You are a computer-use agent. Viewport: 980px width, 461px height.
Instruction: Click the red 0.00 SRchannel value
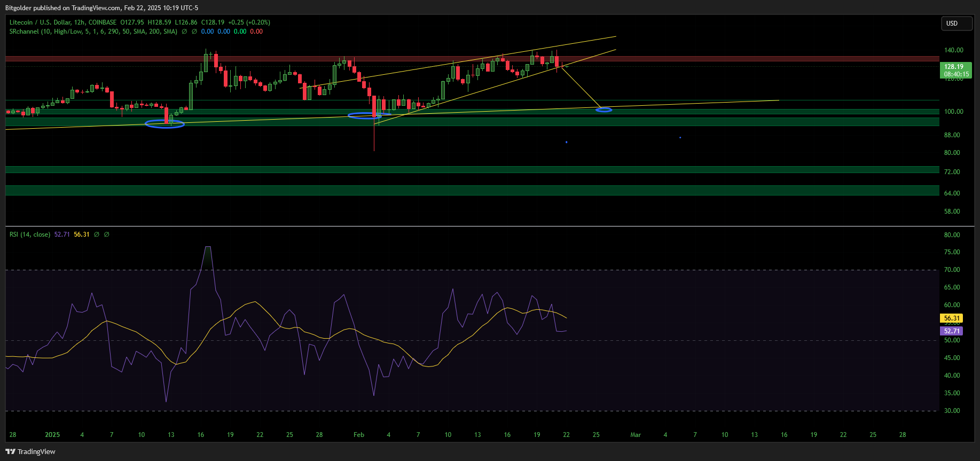tap(256, 32)
